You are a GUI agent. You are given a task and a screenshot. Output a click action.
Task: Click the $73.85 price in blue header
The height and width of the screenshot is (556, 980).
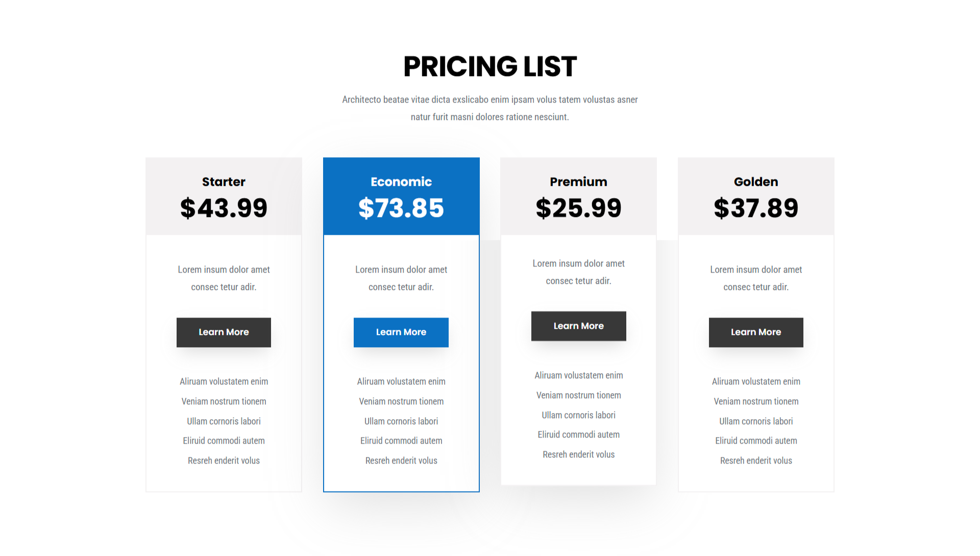click(401, 208)
